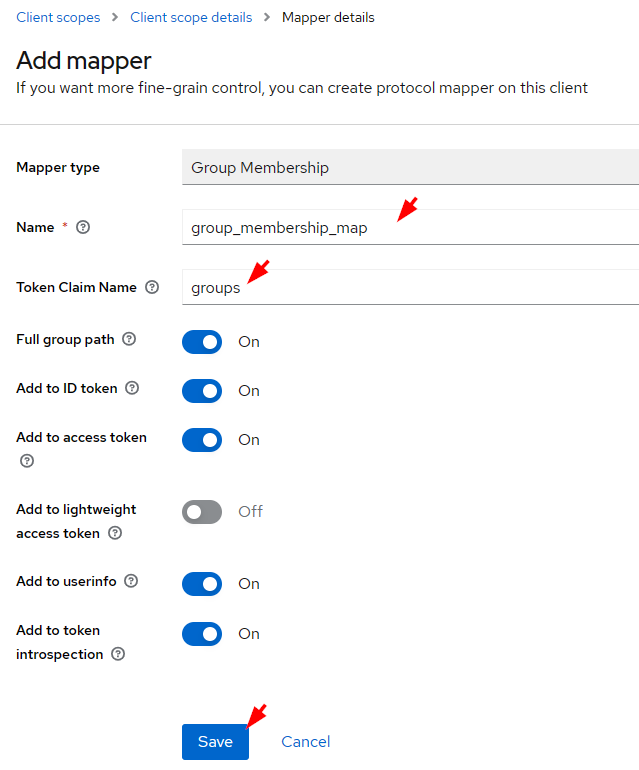Open Client scope details breadcrumb link

pyautogui.click(x=191, y=17)
